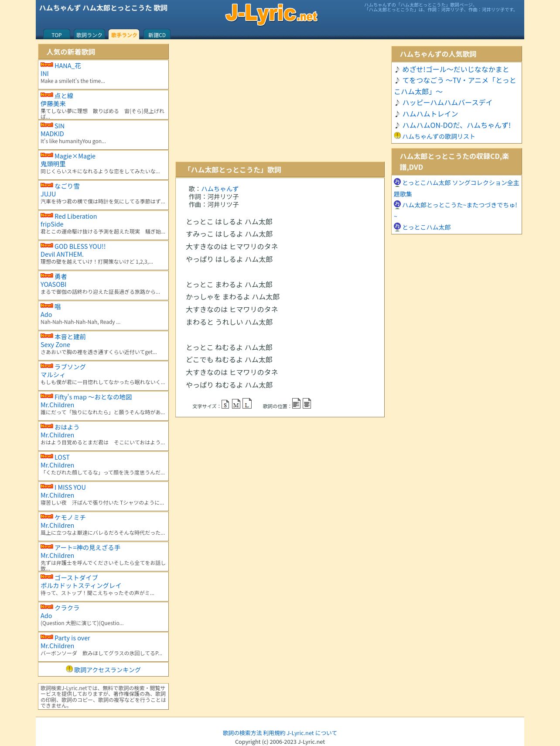Viewport: 560px width, 746px height.
Task: Click lyric line かっしゃを まわるよ ハム太郎
Action: pyautogui.click(x=233, y=297)
